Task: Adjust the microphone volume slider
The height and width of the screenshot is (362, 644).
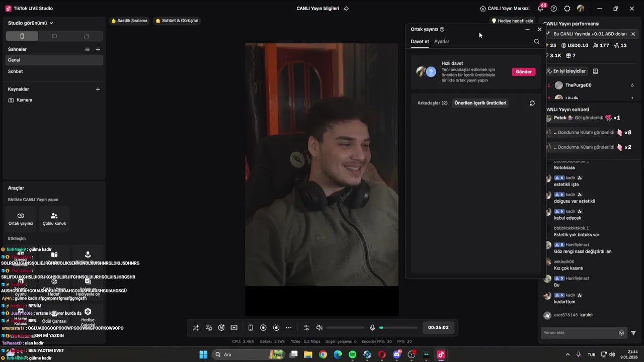Action: coord(398,328)
